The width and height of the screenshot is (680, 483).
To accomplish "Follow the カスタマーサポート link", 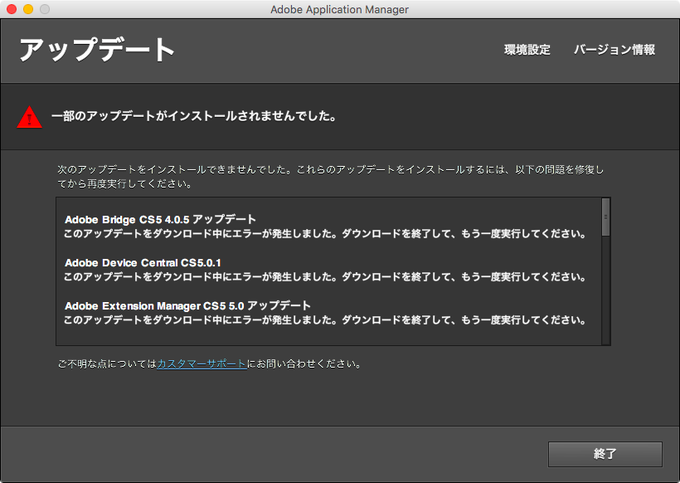I will coord(202,364).
